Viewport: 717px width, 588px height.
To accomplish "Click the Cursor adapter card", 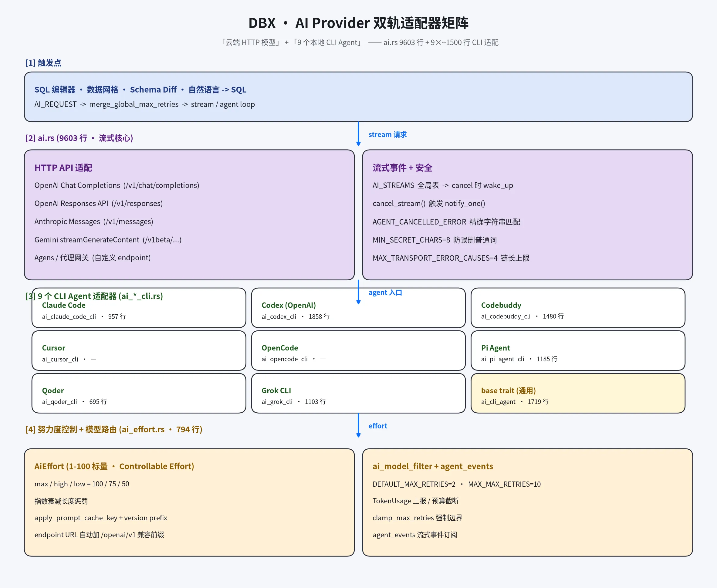I will click(x=139, y=350).
